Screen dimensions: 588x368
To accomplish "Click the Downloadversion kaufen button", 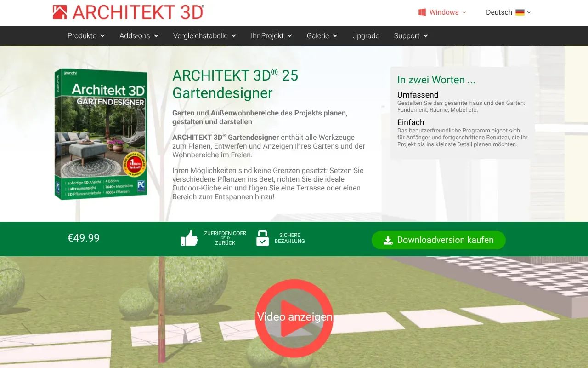I will point(438,240).
